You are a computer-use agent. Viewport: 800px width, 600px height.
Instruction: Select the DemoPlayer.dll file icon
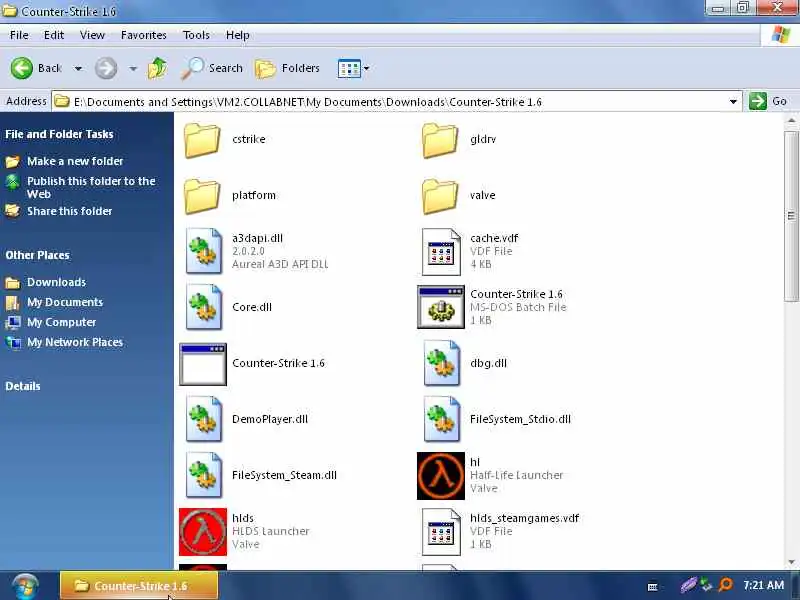coord(204,419)
